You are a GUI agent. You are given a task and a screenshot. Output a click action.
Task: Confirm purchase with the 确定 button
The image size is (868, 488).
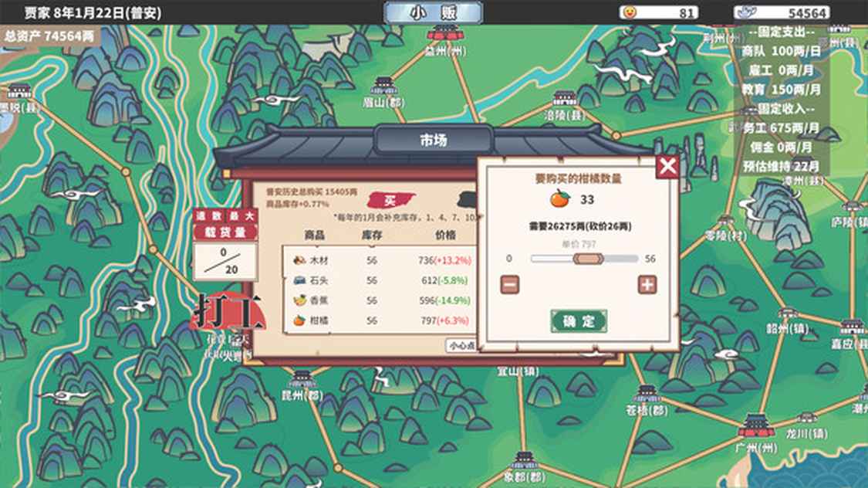(x=579, y=321)
